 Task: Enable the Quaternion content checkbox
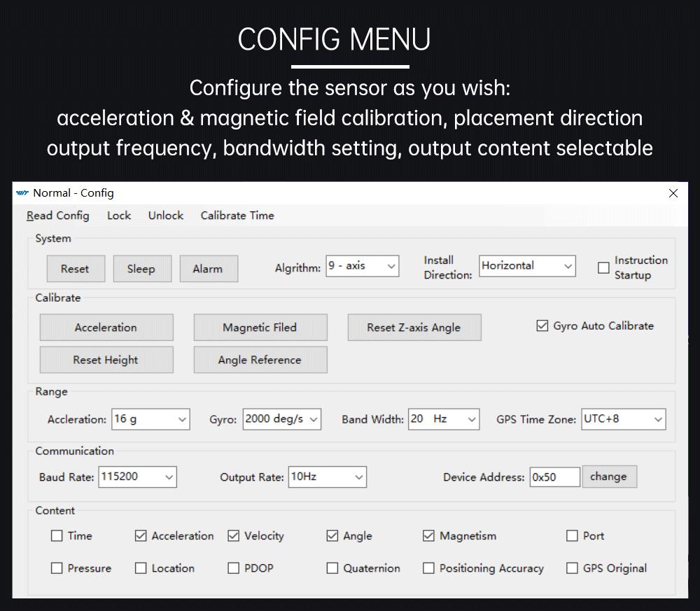click(x=332, y=568)
